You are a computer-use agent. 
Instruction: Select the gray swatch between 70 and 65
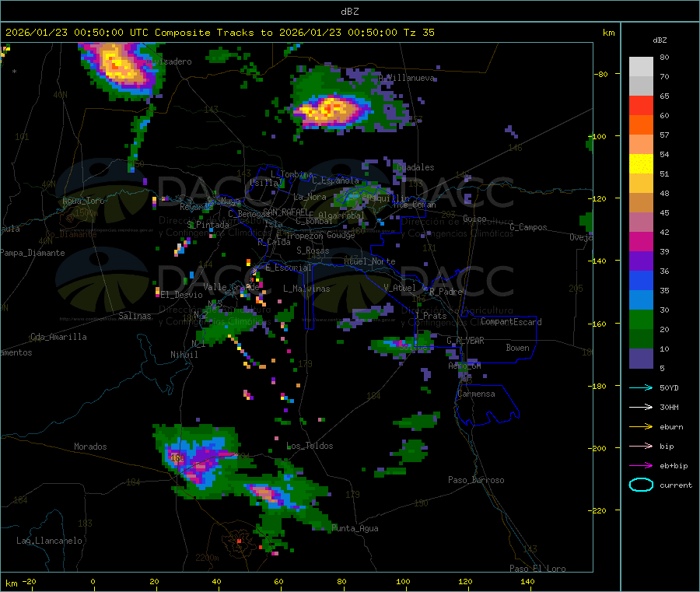[x=641, y=86]
